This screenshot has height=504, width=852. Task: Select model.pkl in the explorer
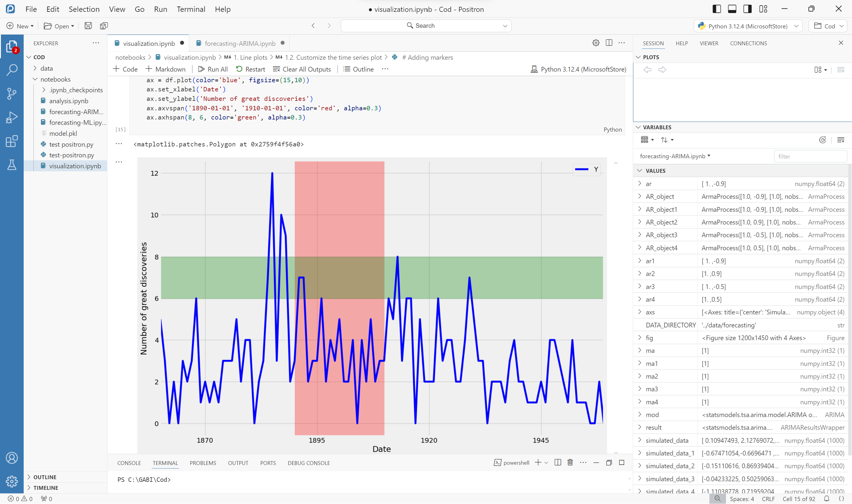coord(63,133)
